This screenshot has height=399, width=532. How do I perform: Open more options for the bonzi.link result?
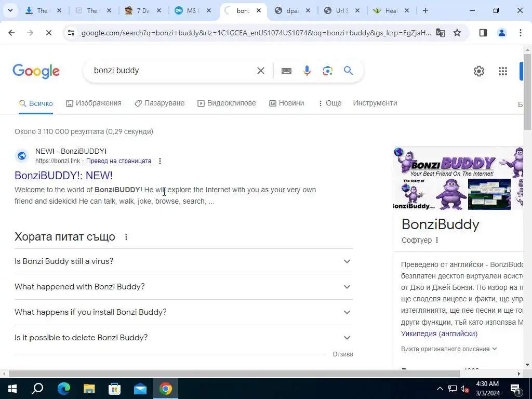pos(160,161)
